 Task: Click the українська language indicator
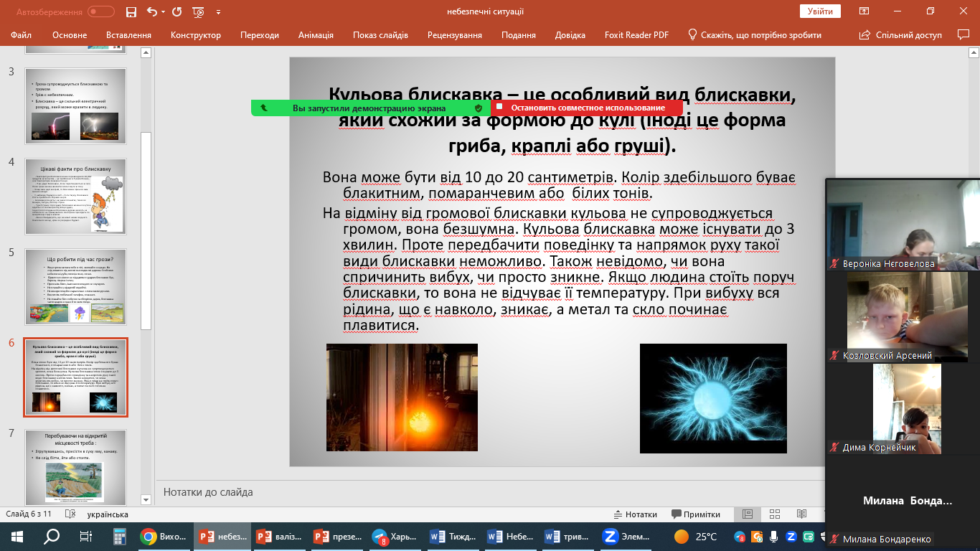[108, 514]
